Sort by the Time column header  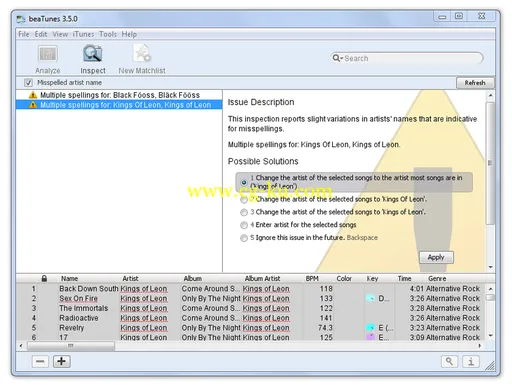(404, 278)
